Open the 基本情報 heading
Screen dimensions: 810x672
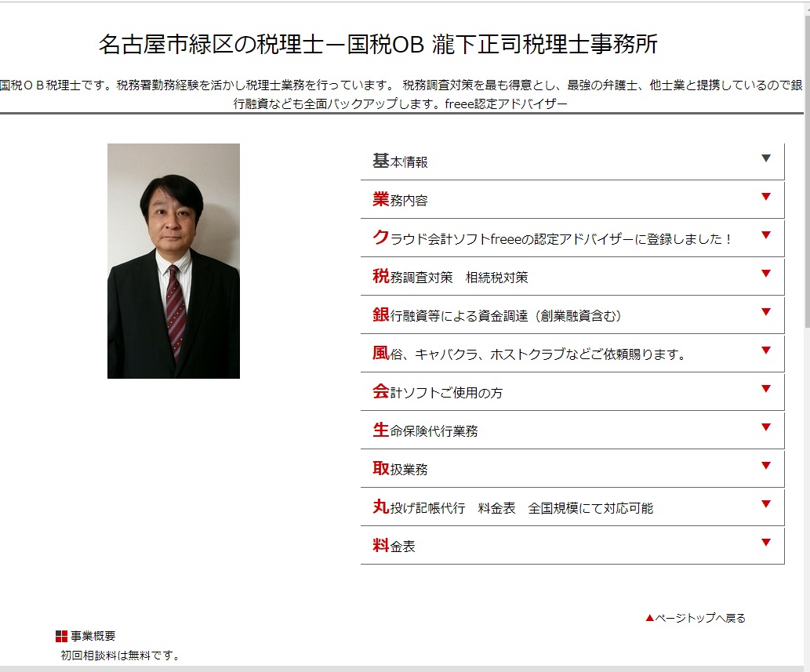coord(401,162)
